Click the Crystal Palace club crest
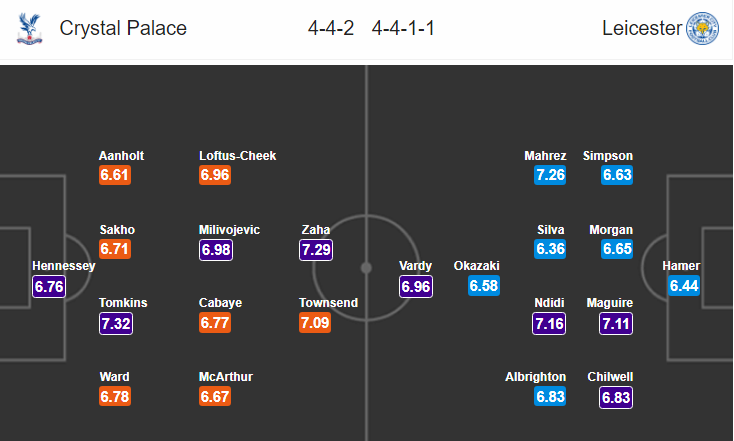The image size is (734, 441). (x=29, y=29)
